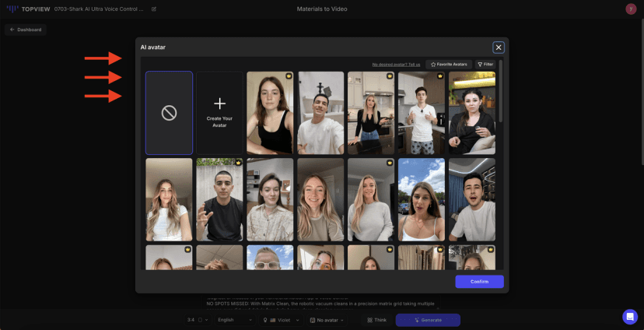This screenshot has height=330, width=644.
Task: Open the Favorite Avatars list
Action: click(449, 64)
